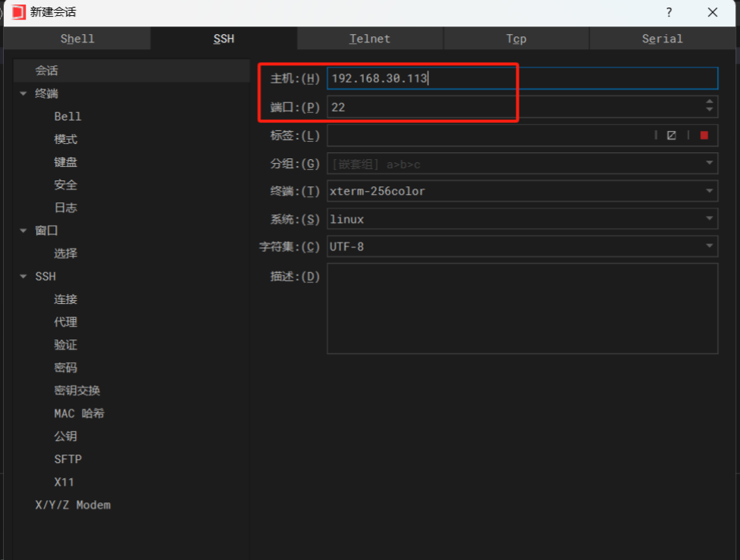The image size is (740, 560).
Task: Select 公钥 under SSH
Action: click(66, 436)
